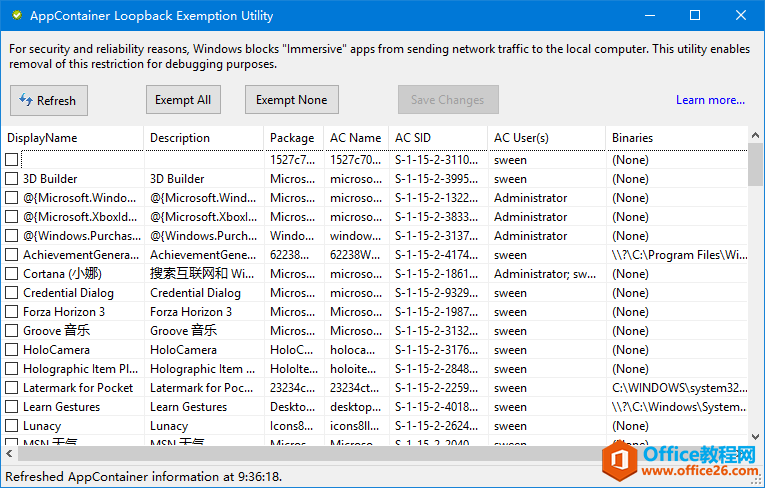This screenshot has height=488, width=765.
Task: Click the '\\?\C:\Program Files\Wi...' binaries cell
Action: [678, 255]
